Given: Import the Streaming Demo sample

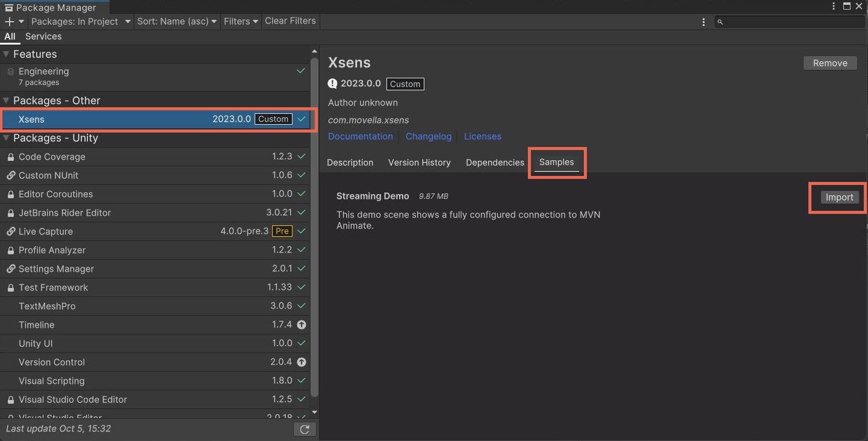Looking at the screenshot, I should [x=839, y=197].
